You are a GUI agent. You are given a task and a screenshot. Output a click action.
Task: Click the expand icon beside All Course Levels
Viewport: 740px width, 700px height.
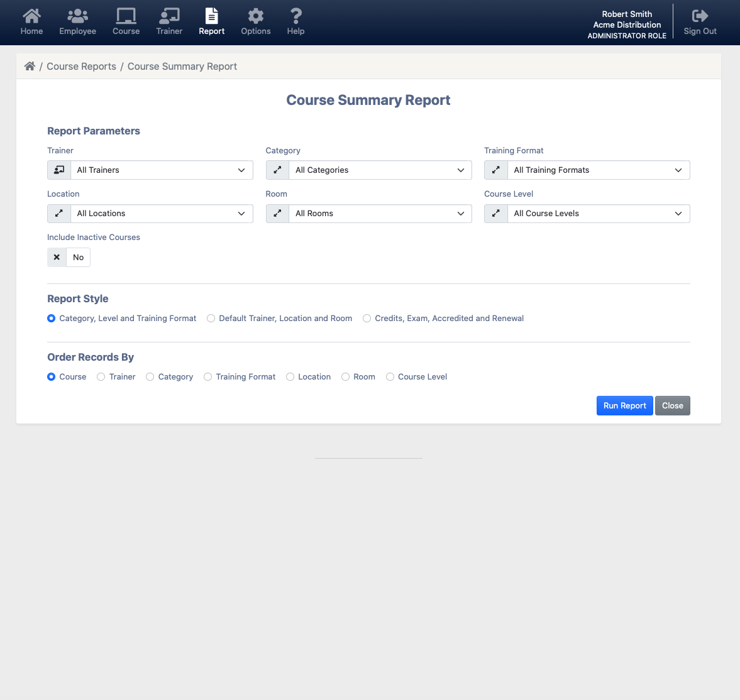[x=496, y=213]
